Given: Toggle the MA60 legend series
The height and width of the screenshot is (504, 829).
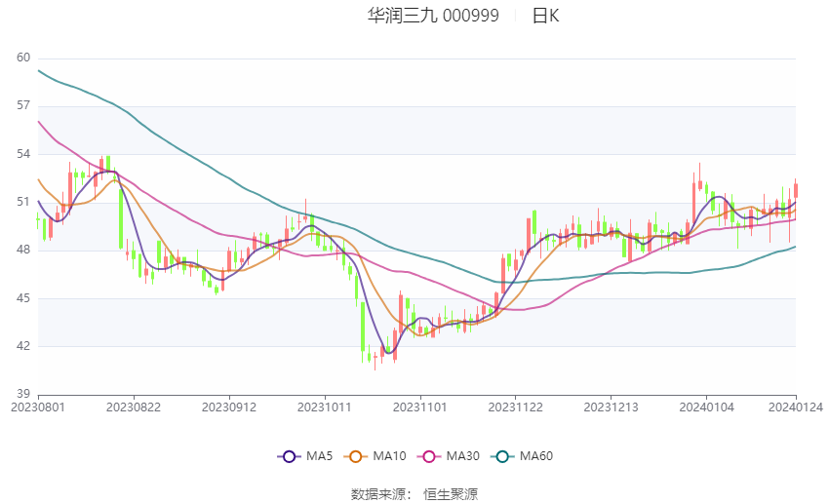Looking at the screenshot, I should point(522,456).
